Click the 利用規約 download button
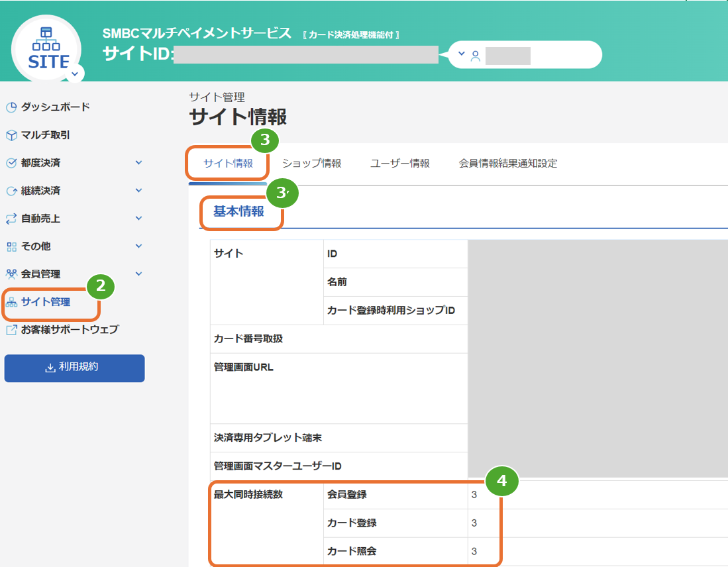The image size is (728, 567). (x=74, y=368)
